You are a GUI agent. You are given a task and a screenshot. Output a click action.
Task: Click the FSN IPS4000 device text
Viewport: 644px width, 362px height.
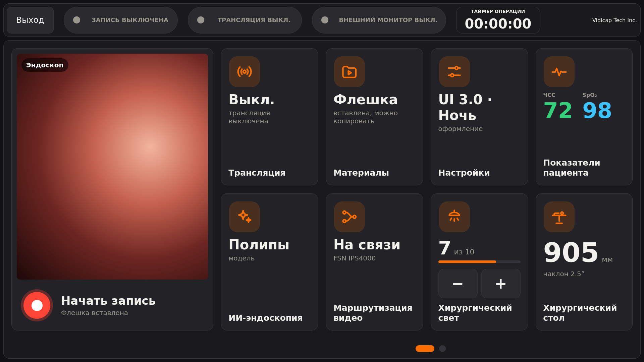click(355, 258)
